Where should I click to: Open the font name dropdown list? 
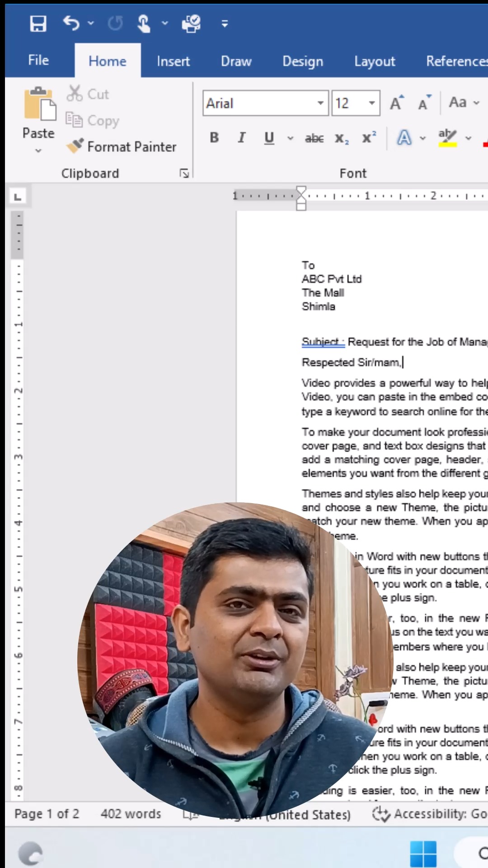click(x=320, y=103)
